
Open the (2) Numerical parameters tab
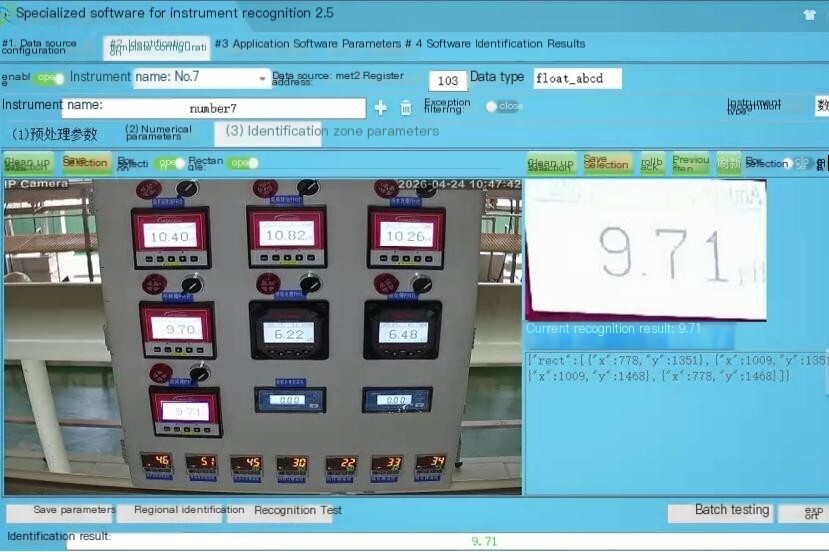coord(158,133)
